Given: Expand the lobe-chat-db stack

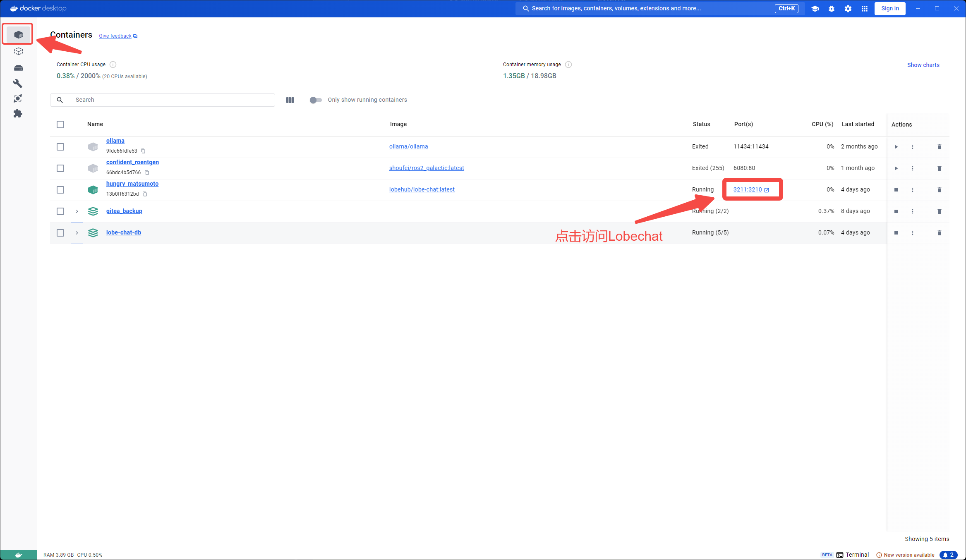Looking at the screenshot, I should click(x=77, y=233).
